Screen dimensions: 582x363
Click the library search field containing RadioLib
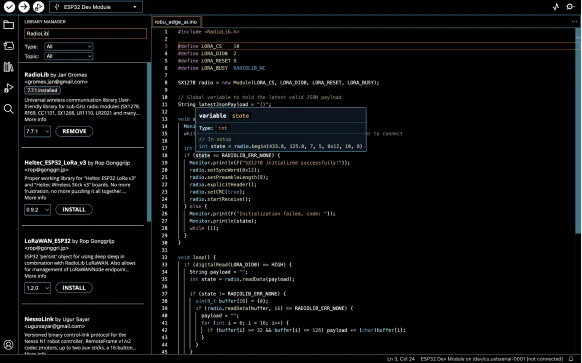(x=85, y=33)
